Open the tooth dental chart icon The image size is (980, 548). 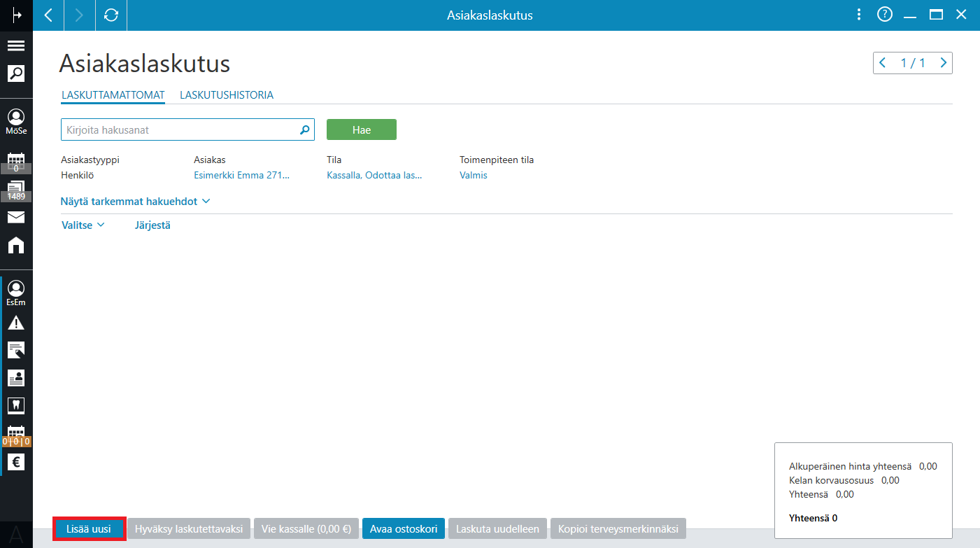16,405
